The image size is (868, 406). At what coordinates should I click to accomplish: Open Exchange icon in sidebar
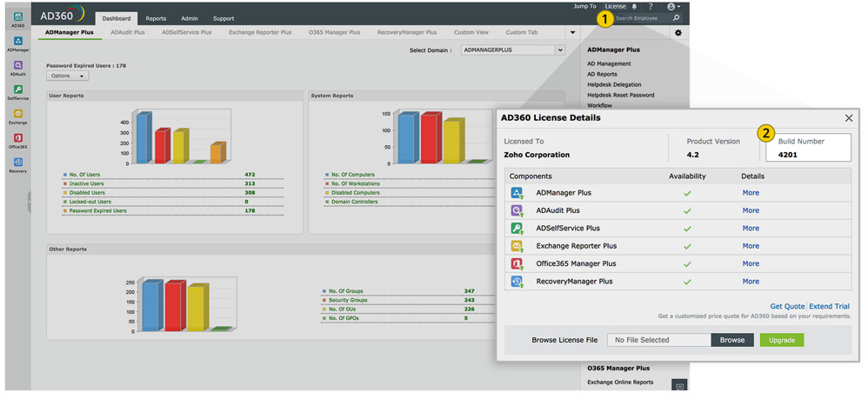click(18, 114)
